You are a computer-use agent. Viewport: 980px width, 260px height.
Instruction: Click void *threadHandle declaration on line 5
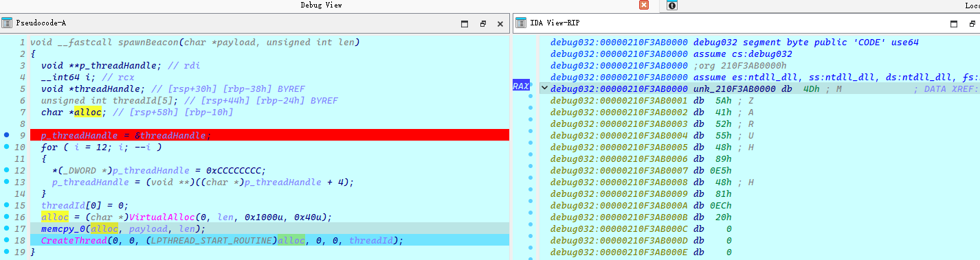point(93,88)
